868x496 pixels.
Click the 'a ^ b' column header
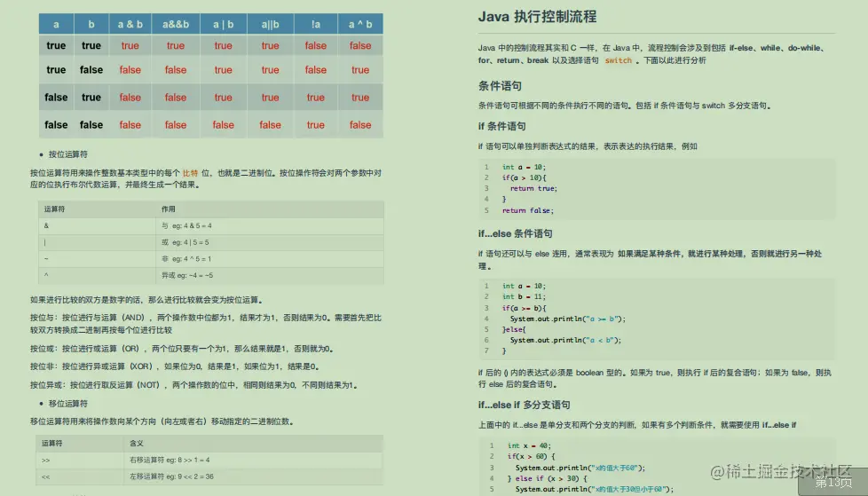tap(360, 24)
